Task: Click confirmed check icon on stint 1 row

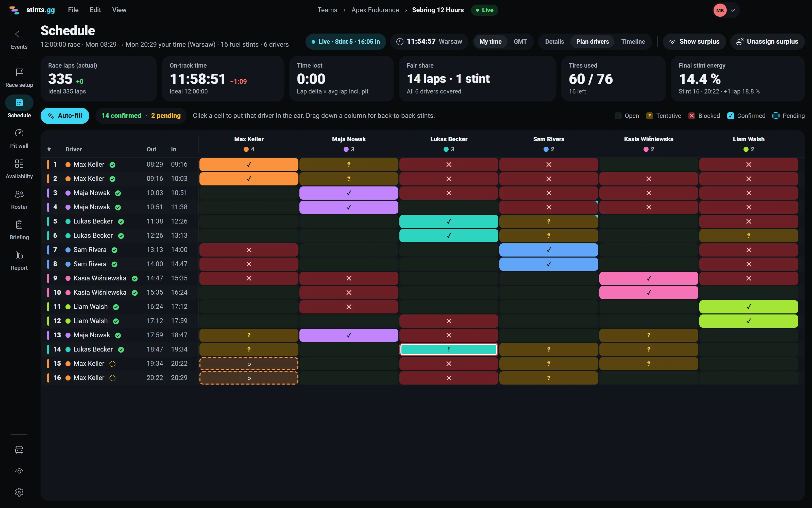Action: tap(112, 165)
